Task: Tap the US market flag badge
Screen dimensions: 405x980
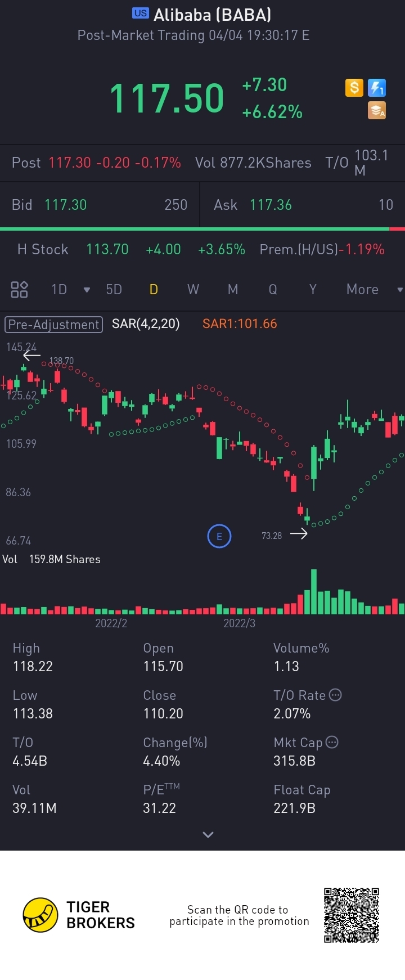Action: pos(141,13)
